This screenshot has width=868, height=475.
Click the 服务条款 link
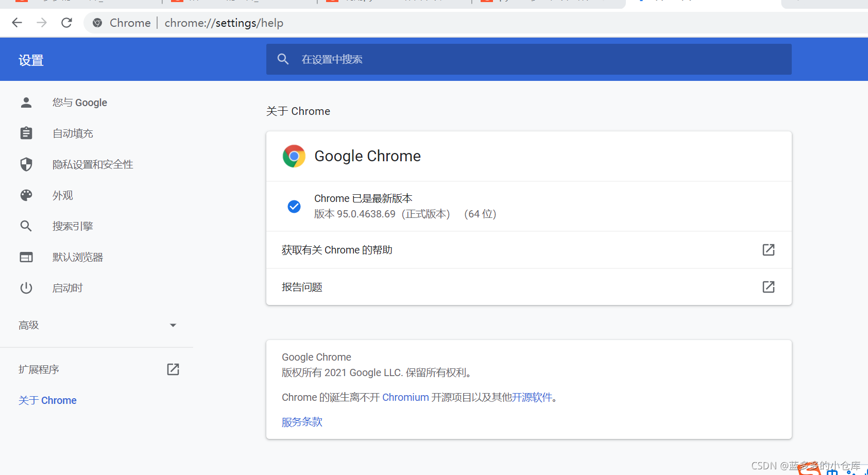click(x=301, y=421)
